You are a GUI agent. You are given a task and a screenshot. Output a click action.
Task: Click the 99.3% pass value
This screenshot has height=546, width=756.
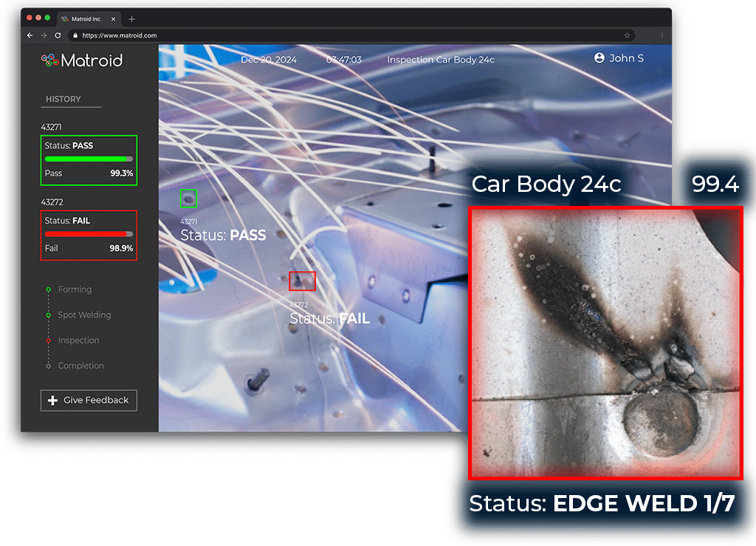[122, 173]
